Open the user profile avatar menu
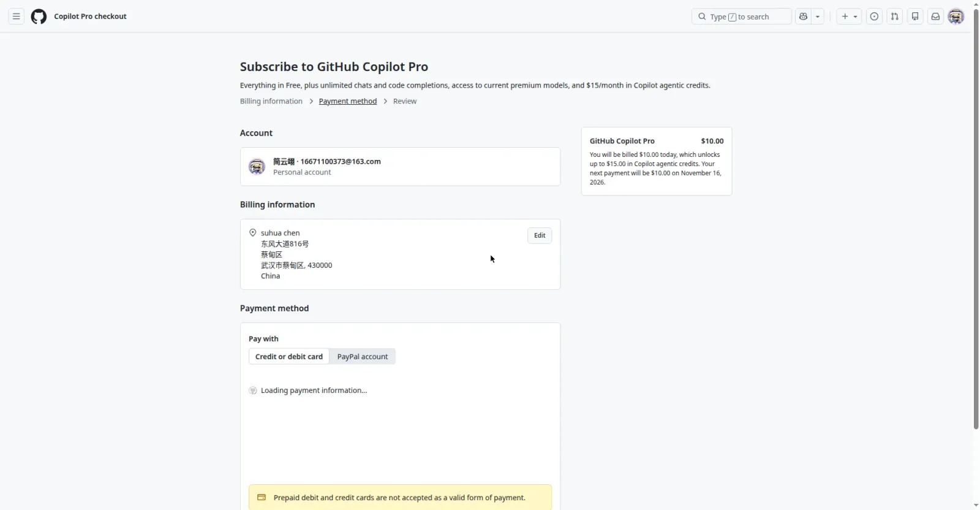This screenshot has width=980, height=510. coord(956,17)
